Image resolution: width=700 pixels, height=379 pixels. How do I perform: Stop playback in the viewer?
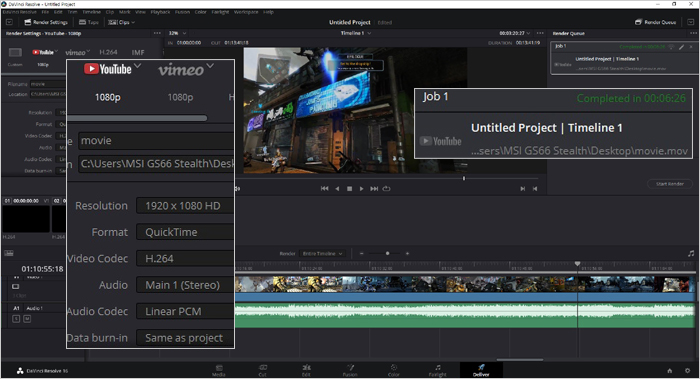[x=350, y=189]
